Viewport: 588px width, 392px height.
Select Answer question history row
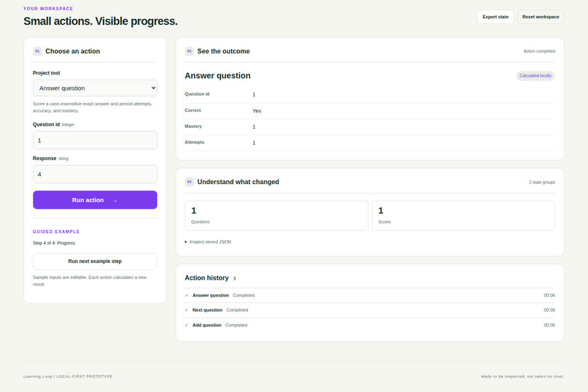pyautogui.click(x=370, y=296)
